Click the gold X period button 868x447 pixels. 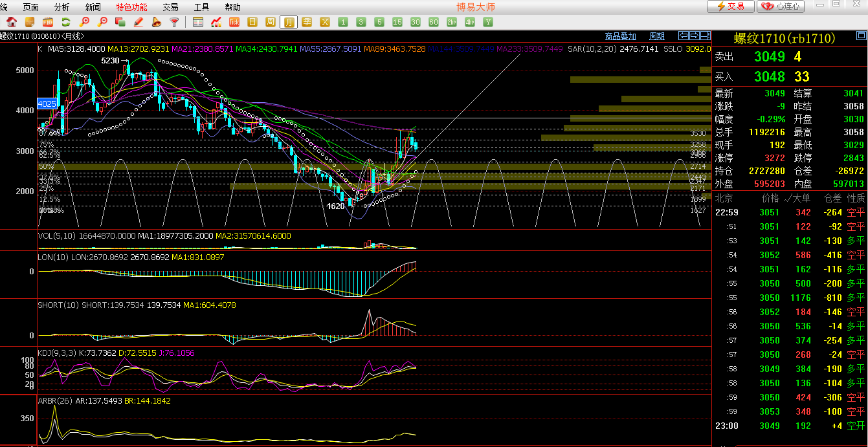[x=325, y=22]
